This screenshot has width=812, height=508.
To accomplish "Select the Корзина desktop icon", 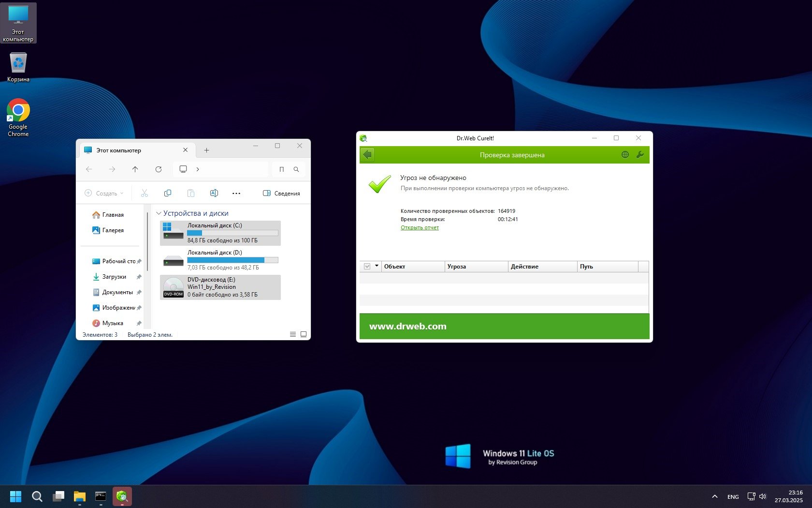I will point(18,67).
